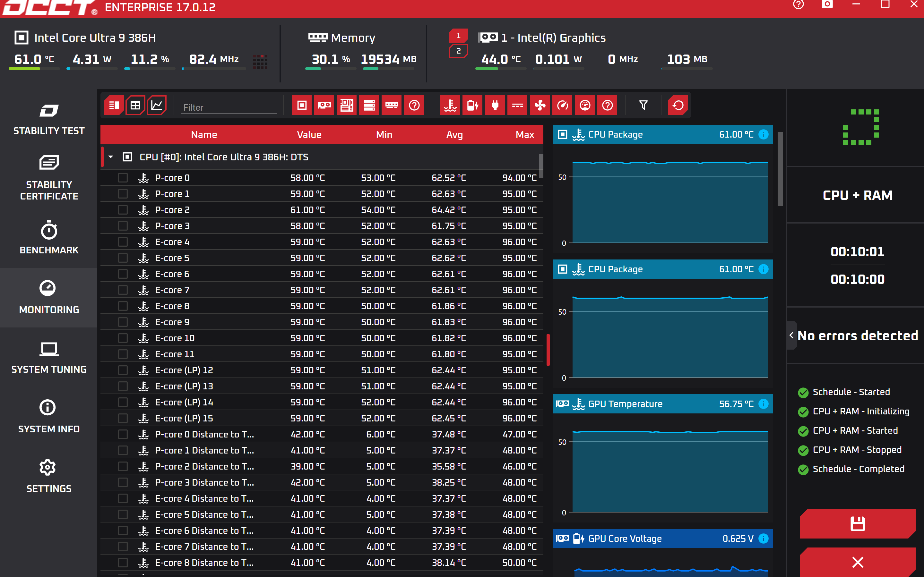Check the P-core 3 checkbox
The width and height of the screenshot is (924, 577).
click(x=123, y=226)
